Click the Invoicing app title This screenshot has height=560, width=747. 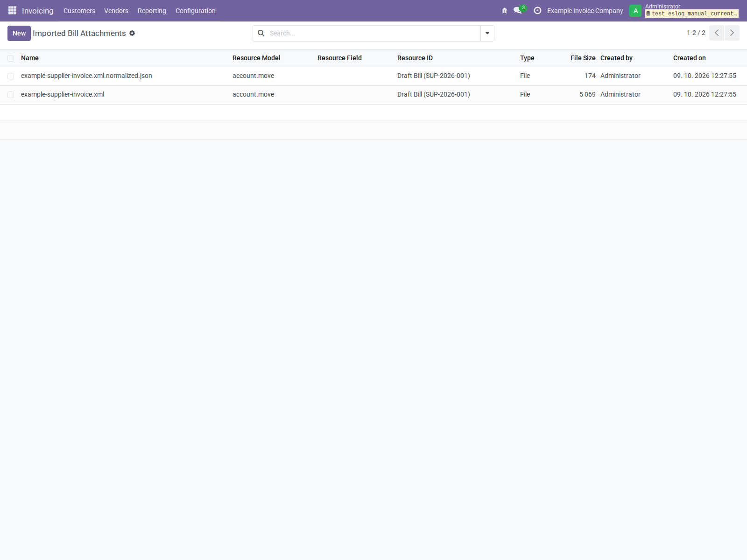tap(38, 11)
